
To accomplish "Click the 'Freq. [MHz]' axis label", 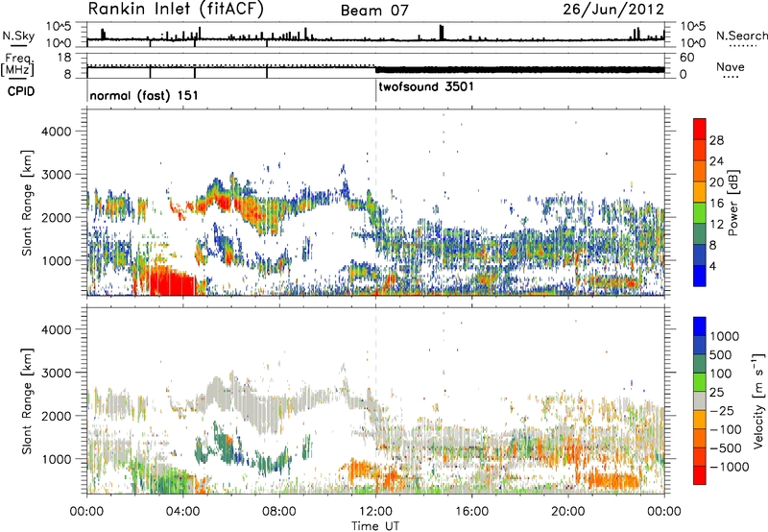I will coord(17,65).
